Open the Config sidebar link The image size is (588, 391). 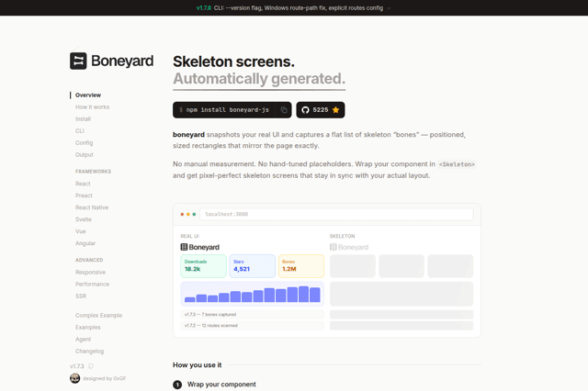click(x=84, y=143)
